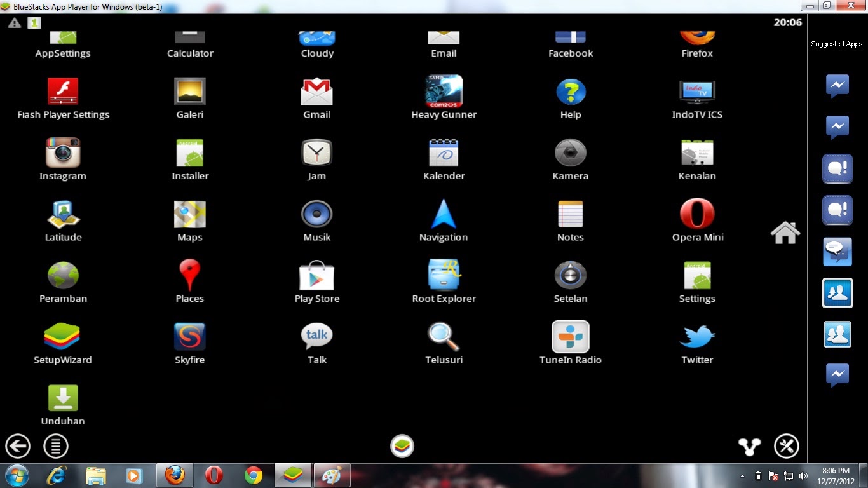Image resolution: width=868 pixels, height=488 pixels.
Task: Select the BlueStacks taskbar button
Action: tap(293, 475)
